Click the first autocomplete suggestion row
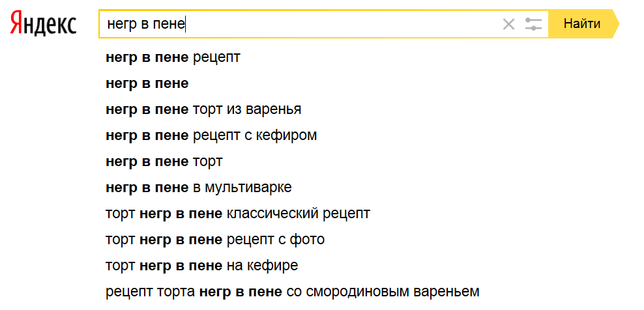Image resolution: width=644 pixels, height=310 pixels. 173,57
